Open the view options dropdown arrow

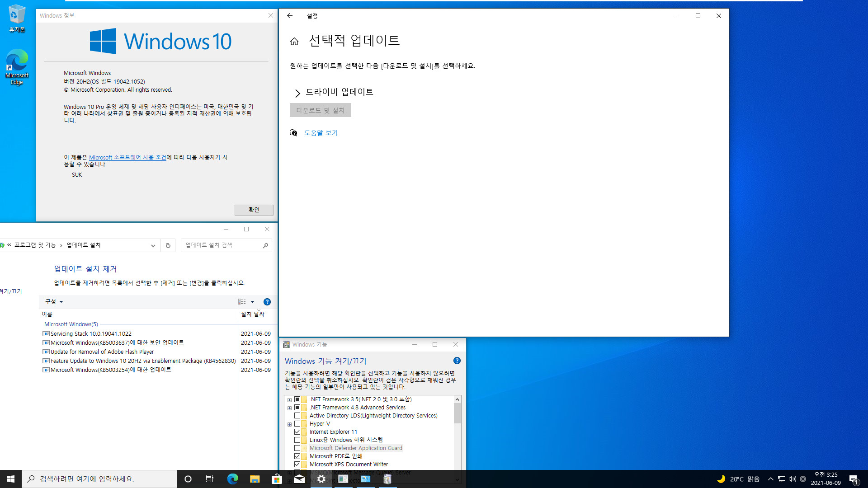point(253,302)
